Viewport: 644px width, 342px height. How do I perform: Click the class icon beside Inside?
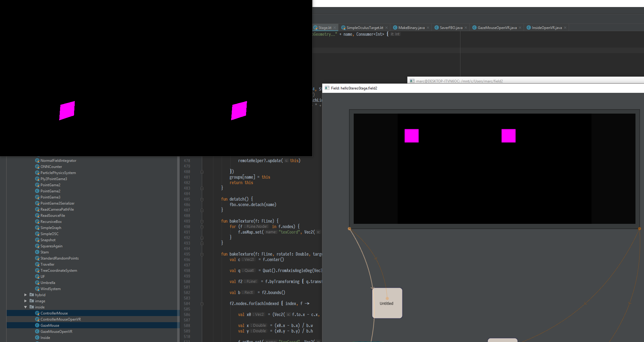[37, 338]
